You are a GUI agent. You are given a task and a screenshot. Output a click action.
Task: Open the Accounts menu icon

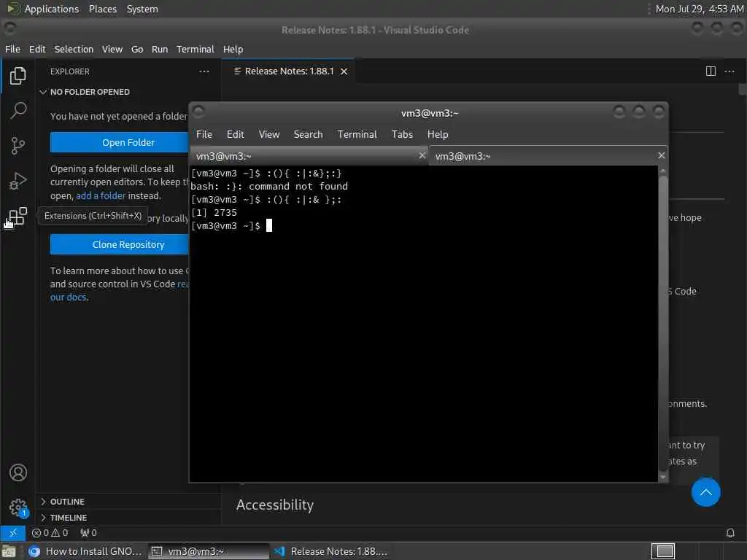click(x=18, y=472)
